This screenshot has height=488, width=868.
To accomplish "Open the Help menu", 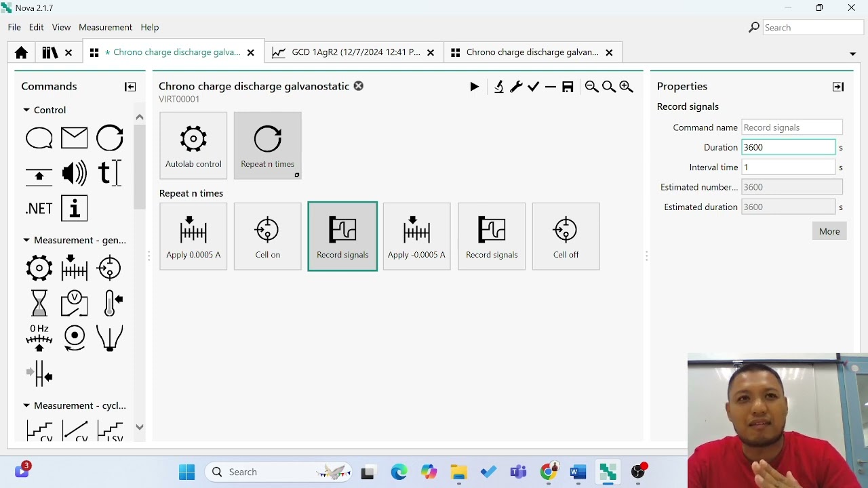I will [x=149, y=27].
